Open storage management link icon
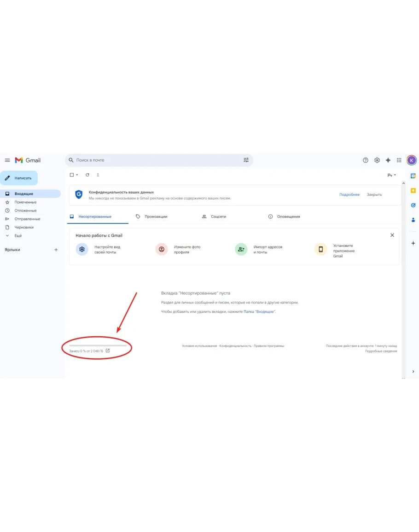Viewport: 419px width, 532px height. tap(108, 351)
